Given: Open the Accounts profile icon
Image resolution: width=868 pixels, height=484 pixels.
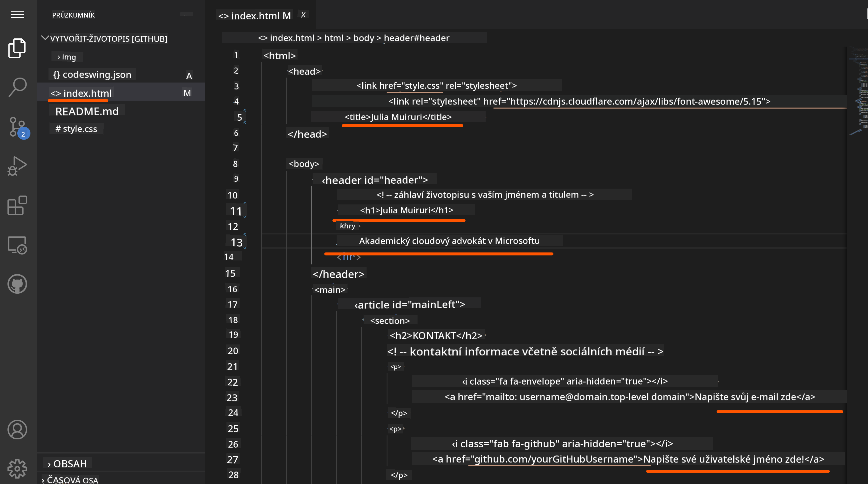Looking at the screenshot, I should (17, 430).
